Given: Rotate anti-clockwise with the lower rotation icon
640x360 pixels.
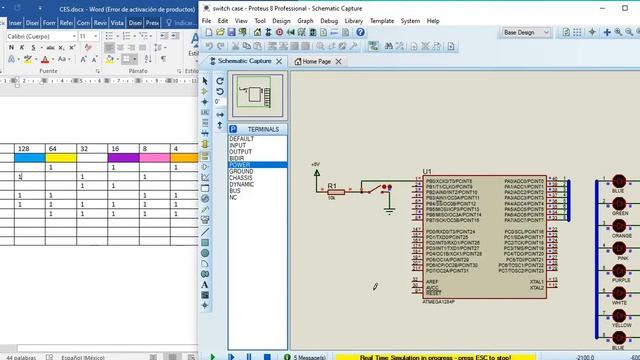Looking at the screenshot, I should click(x=220, y=91).
